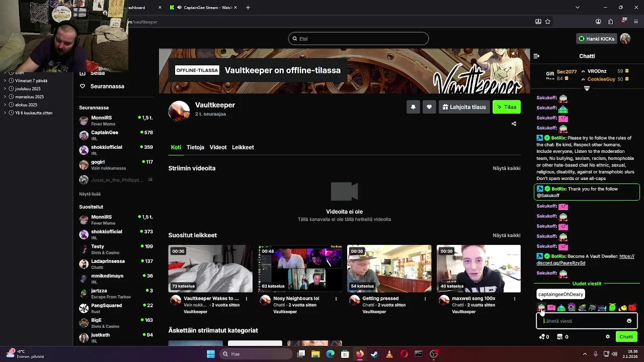Play the Getting pressed clip thumbnail
644x362 pixels.
coord(389,269)
